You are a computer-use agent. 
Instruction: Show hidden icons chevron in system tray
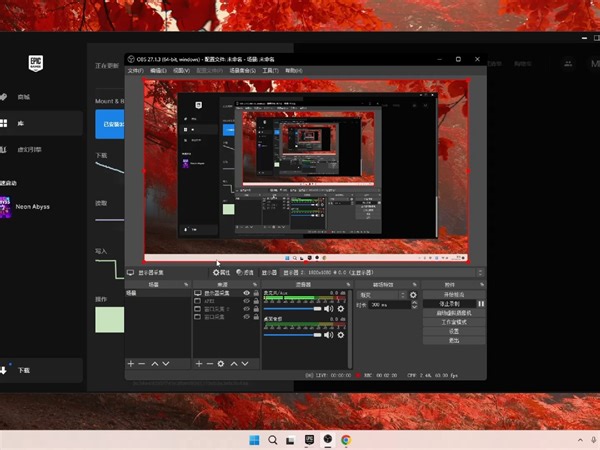tap(580, 440)
